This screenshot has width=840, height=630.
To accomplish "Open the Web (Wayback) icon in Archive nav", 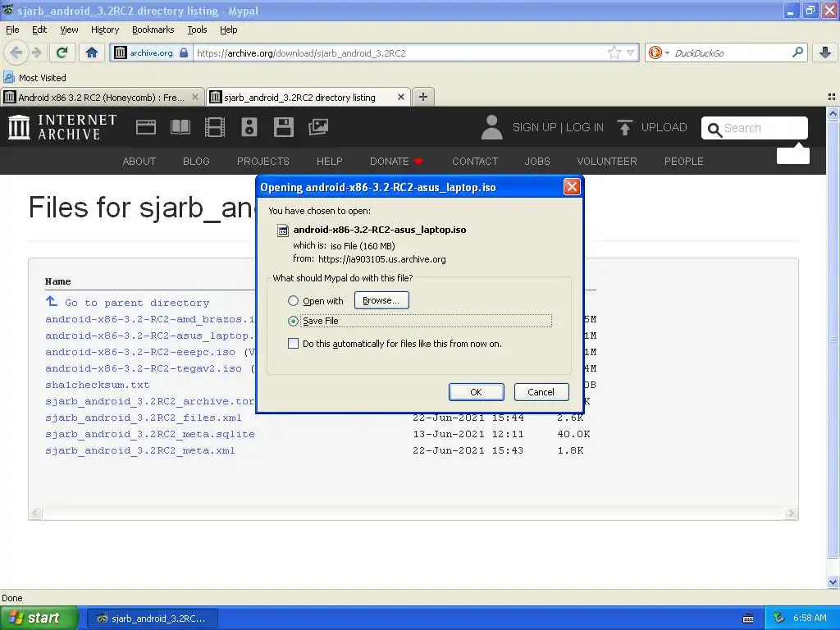I will pos(146,127).
